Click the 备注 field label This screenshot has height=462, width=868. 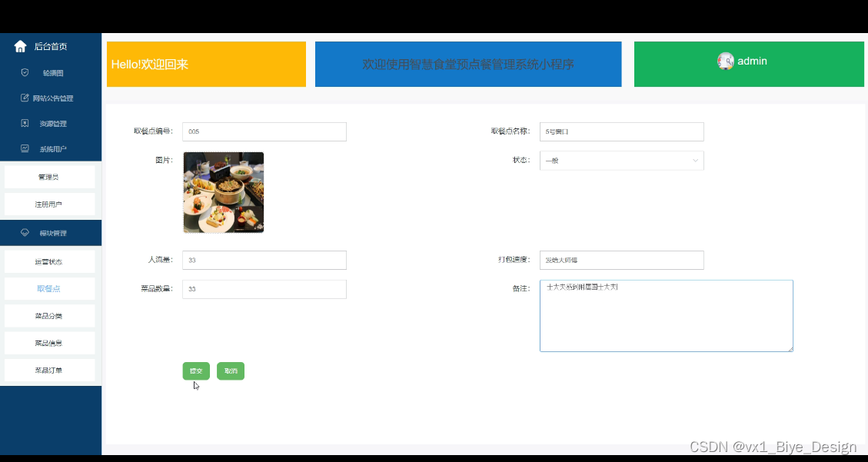(521, 288)
